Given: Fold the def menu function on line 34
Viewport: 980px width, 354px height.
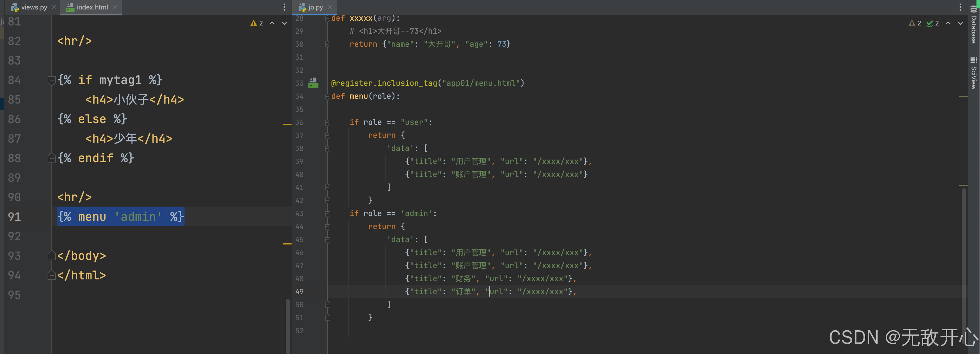Looking at the screenshot, I should [327, 96].
